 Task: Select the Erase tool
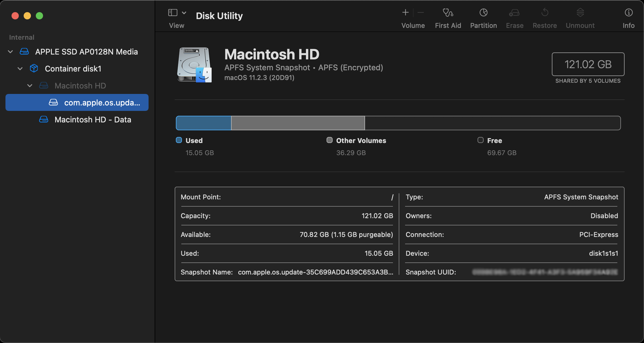click(x=515, y=17)
